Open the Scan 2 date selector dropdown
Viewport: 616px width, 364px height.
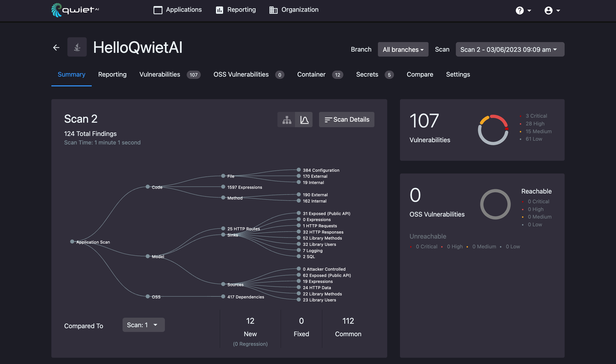click(510, 49)
